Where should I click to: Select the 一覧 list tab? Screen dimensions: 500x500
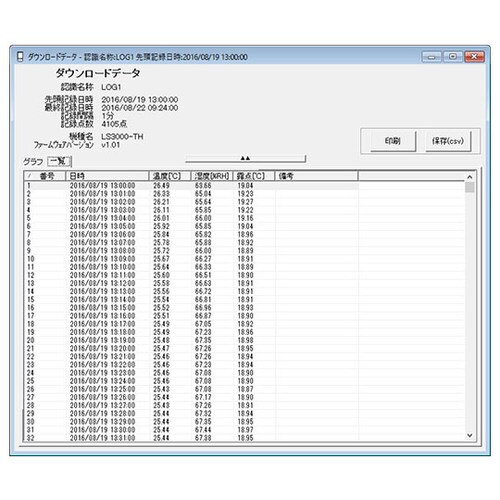point(59,161)
